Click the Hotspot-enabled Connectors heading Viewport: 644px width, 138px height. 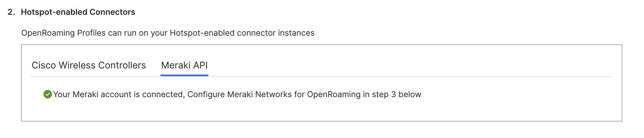78,12
